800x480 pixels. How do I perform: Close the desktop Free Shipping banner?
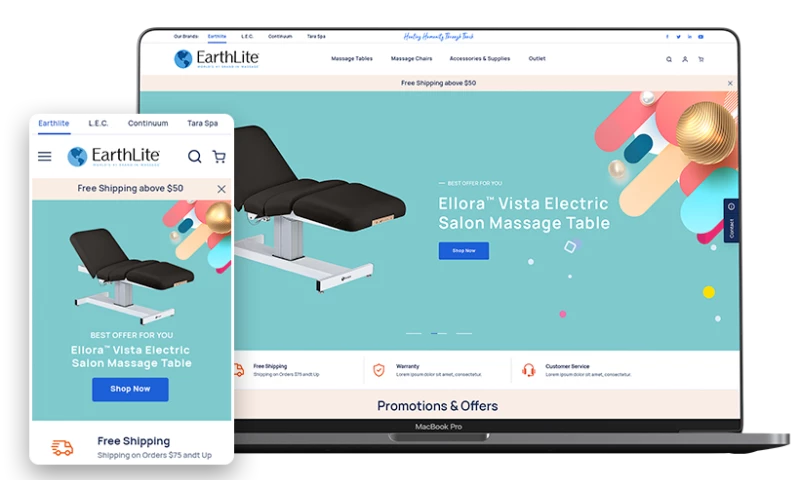coord(730,83)
